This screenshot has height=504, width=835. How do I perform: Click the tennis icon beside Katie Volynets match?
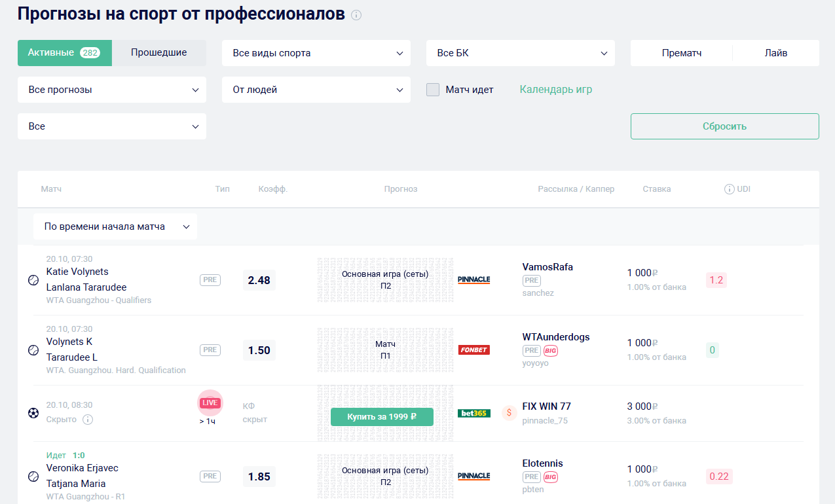coord(33,280)
